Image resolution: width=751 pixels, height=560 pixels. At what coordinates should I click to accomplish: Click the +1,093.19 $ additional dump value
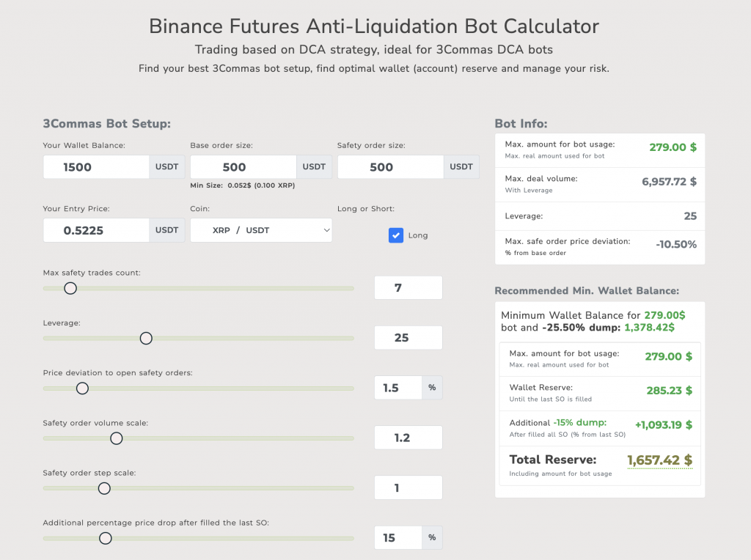coord(664,425)
